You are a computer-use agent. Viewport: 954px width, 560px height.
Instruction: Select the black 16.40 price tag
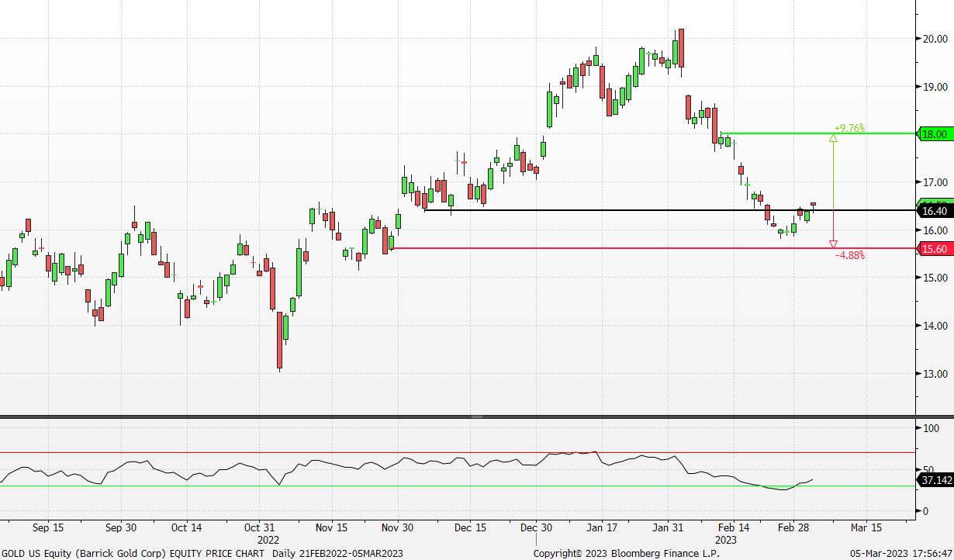point(934,210)
